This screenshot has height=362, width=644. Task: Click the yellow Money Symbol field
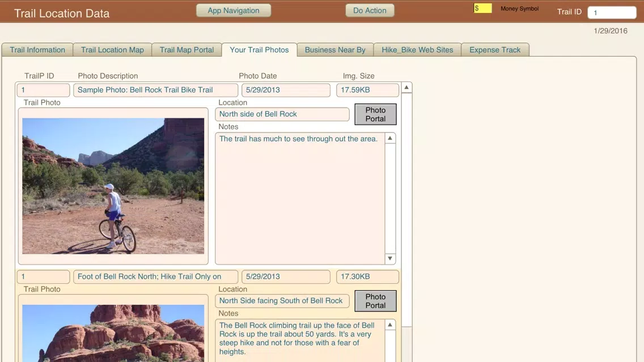tap(482, 8)
